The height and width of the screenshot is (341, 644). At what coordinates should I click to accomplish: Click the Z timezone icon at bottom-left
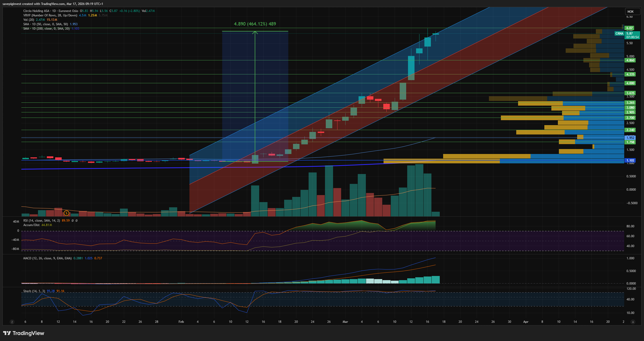(12, 322)
